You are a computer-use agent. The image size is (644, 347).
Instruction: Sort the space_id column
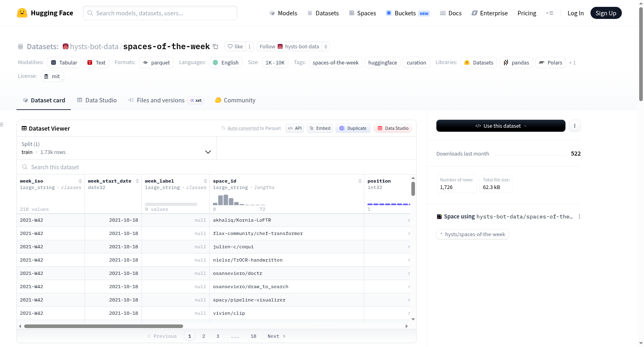360,181
